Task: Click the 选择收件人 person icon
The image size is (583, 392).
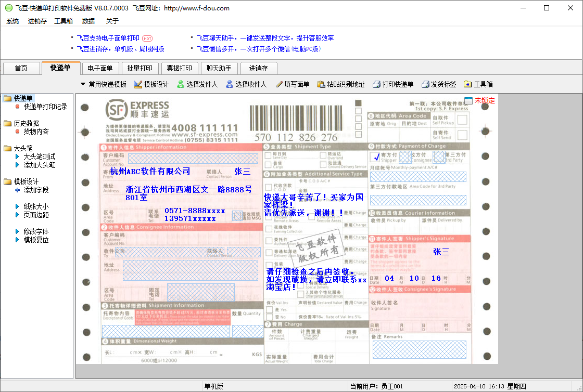Action: point(229,84)
